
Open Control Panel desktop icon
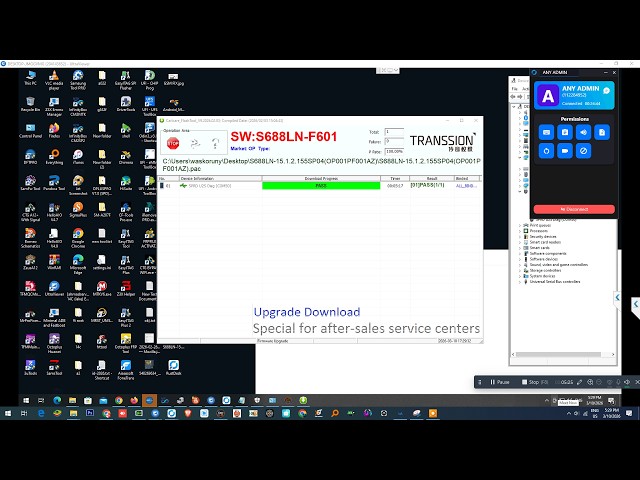click(30, 131)
